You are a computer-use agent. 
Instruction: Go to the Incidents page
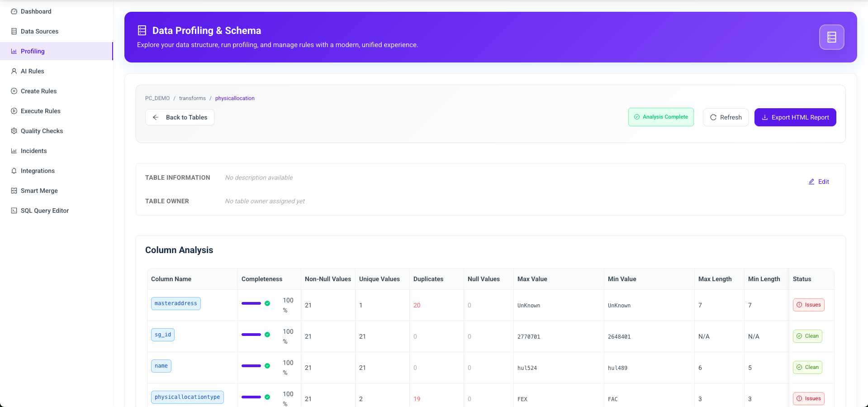(33, 151)
